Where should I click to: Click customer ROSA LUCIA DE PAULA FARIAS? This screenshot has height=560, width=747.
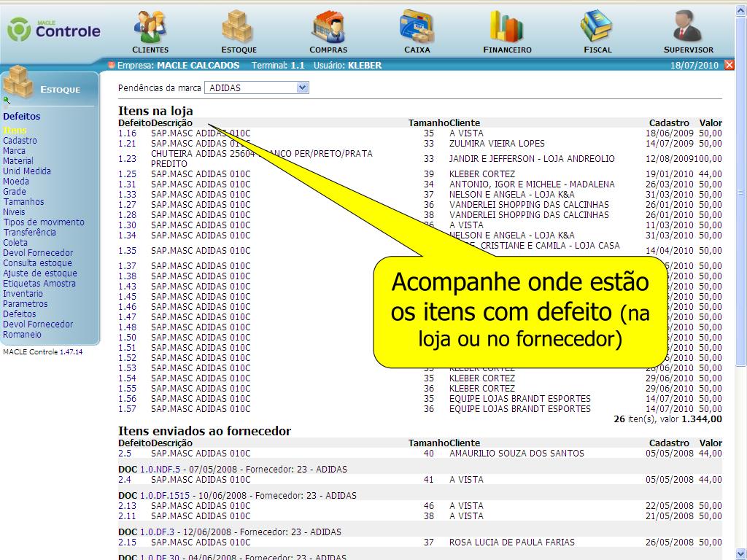coord(511,542)
